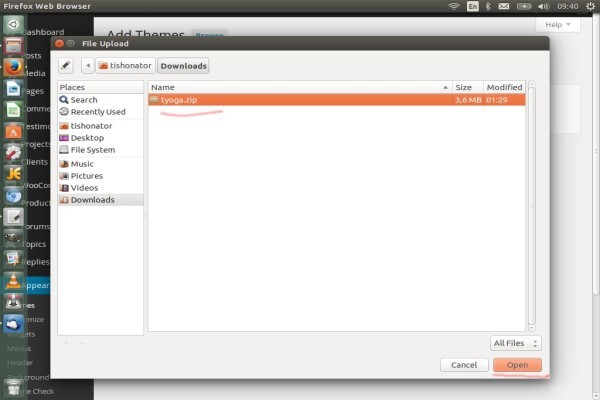
Task: Launch Chromium browser from the launcher
Action: pos(13,196)
